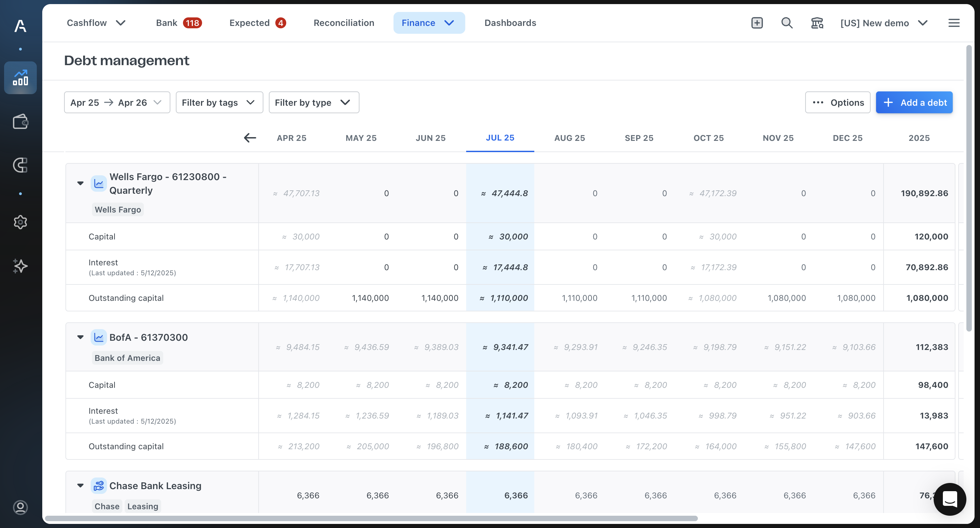980x528 pixels.
Task: Switch to the Reconciliation tab
Action: [343, 23]
